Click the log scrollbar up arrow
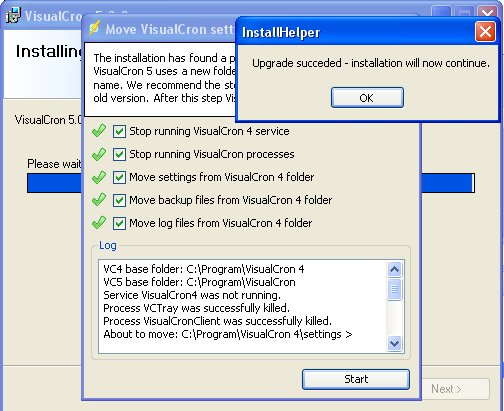The width and height of the screenshot is (504, 411). pos(395,269)
